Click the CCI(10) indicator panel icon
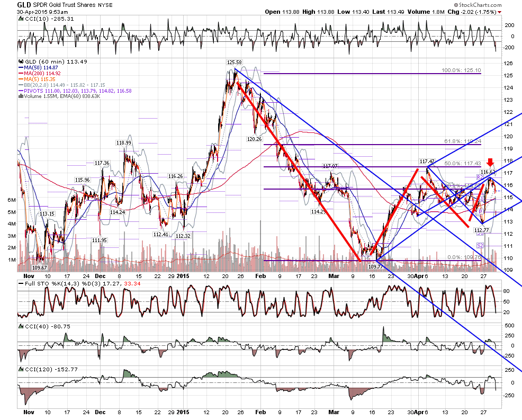 [21, 19]
